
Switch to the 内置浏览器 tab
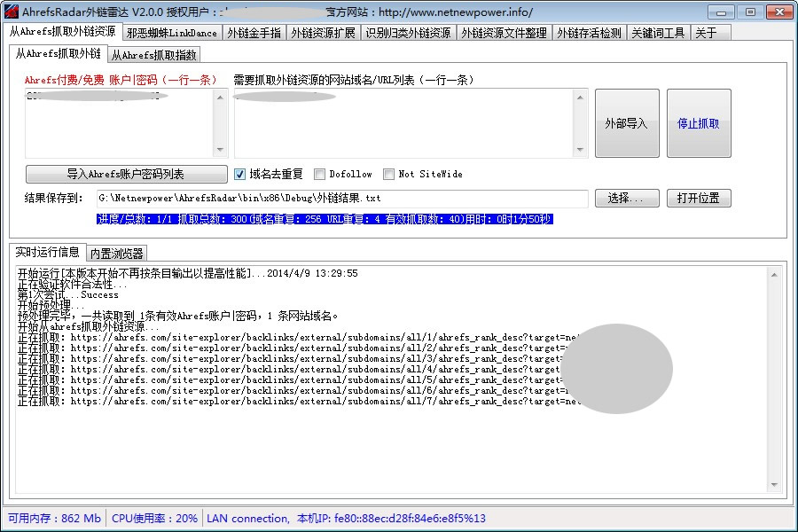117,254
